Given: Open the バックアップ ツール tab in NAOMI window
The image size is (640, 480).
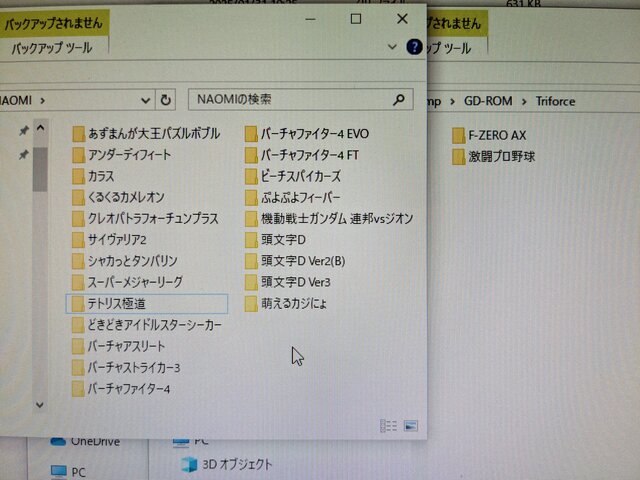Looking at the screenshot, I should [52, 48].
